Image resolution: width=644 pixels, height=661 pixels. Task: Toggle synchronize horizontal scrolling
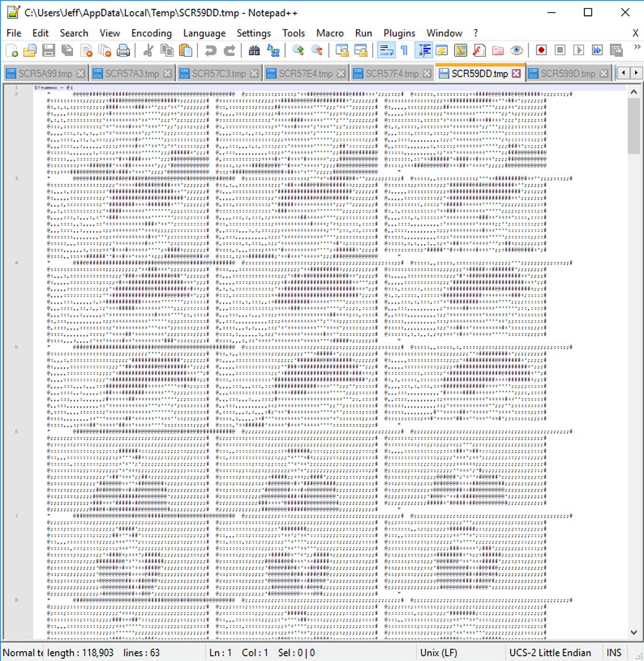click(x=361, y=50)
